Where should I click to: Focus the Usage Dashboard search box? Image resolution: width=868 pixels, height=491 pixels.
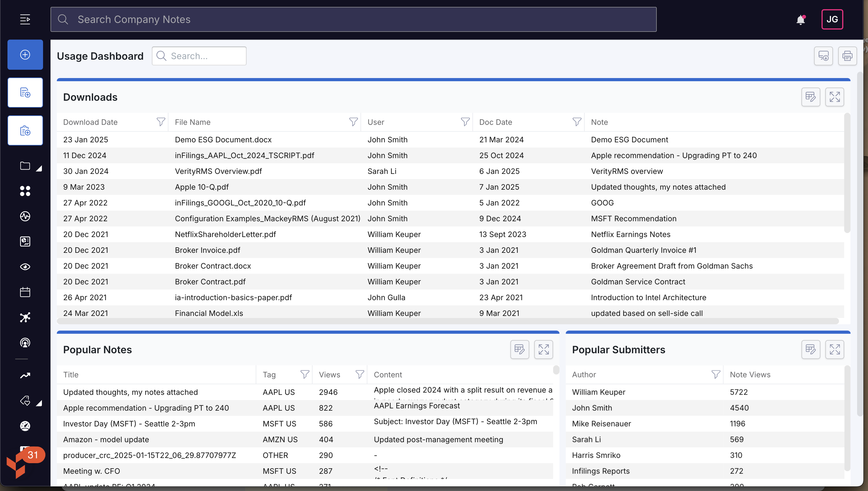(x=199, y=56)
